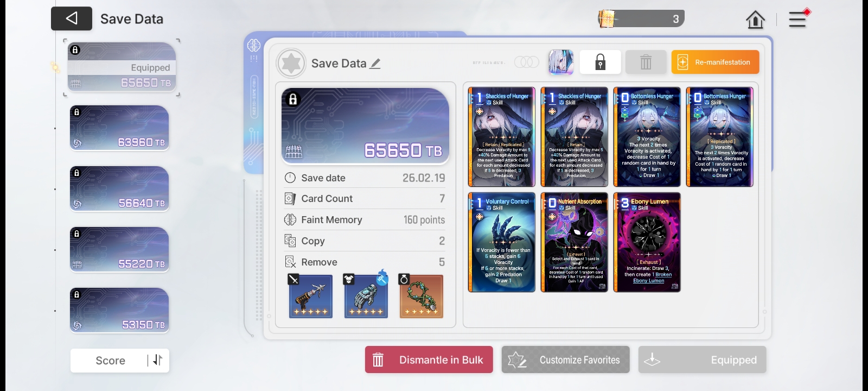
Task: Edit the Save Data name pencil
Action: click(x=375, y=64)
